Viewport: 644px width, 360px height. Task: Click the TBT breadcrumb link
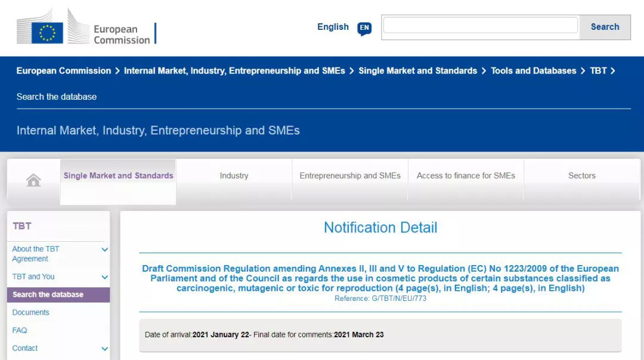(598, 71)
